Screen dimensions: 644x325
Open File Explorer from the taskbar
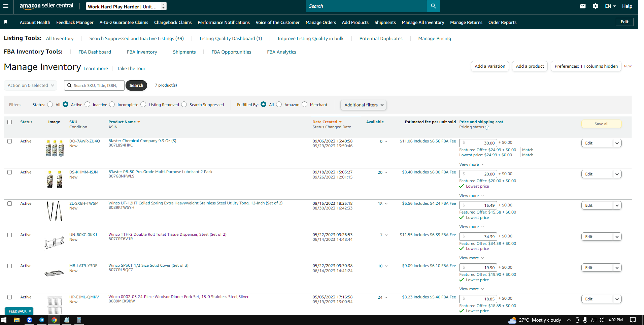pos(16,320)
